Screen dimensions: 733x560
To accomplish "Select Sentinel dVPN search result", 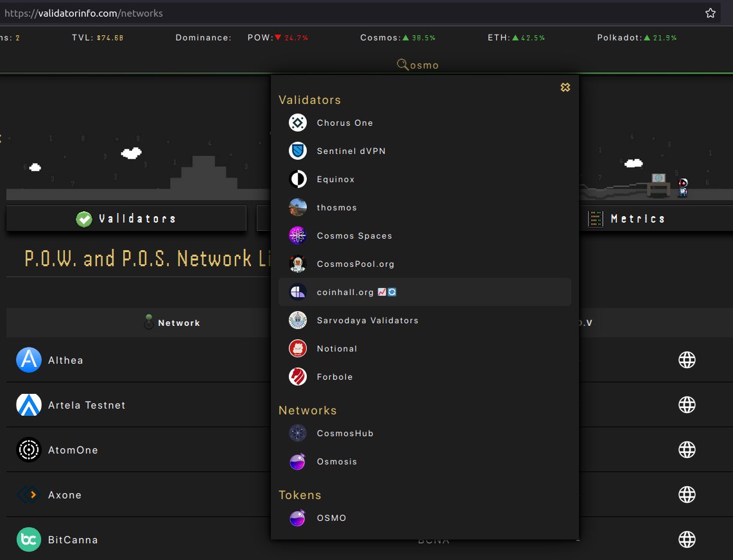I will (425, 151).
